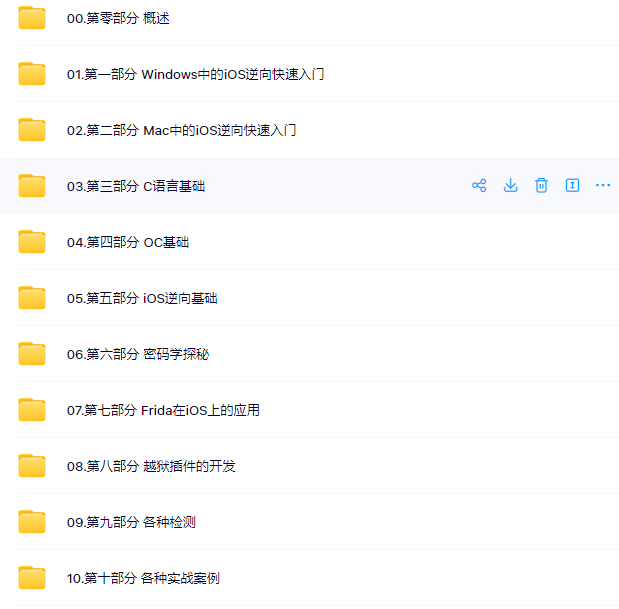The width and height of the screenshot is (619, 609).
Task: Open the 09.第九部分 各种检测 folder
Action: [x=131, y=523]
